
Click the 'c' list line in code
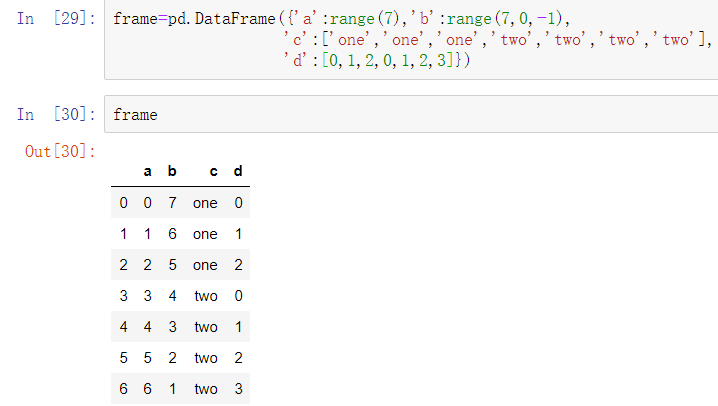498,40
